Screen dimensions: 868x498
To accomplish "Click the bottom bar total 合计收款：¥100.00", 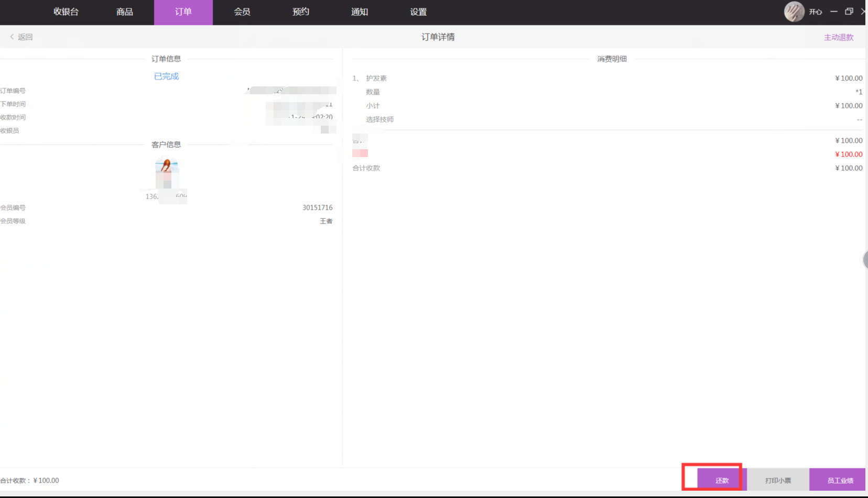I will (29, 481).
